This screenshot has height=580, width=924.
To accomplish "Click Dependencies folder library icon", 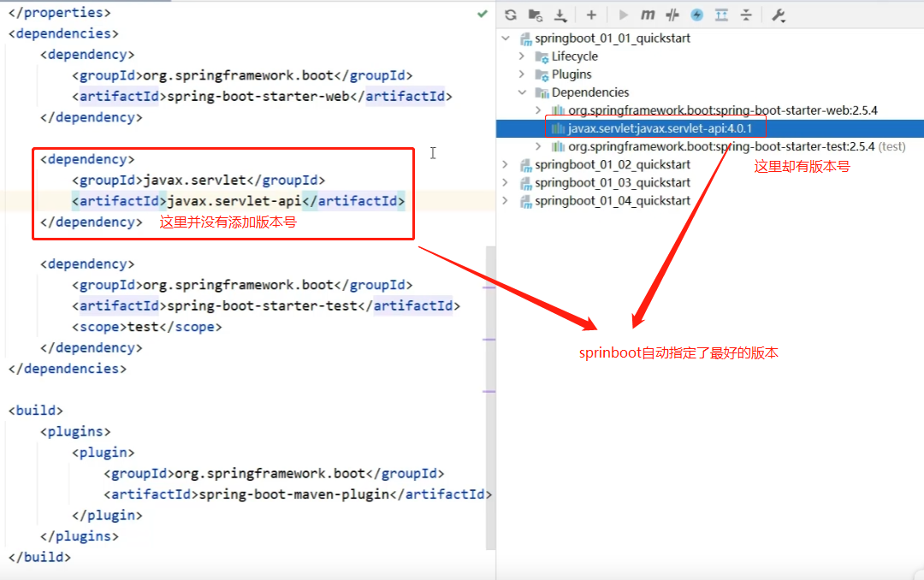I will (x=542, y=92).
